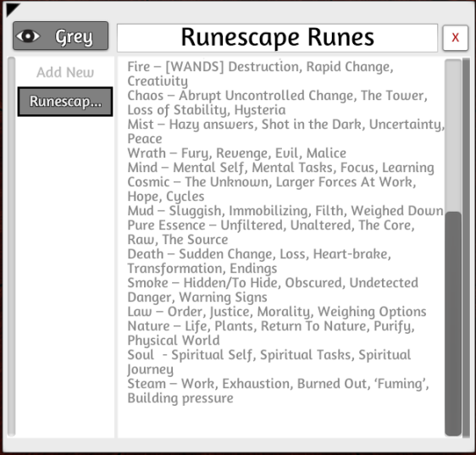Click empty area below Building pressure text
Viewport: 476px width, 455px height.
281,420
